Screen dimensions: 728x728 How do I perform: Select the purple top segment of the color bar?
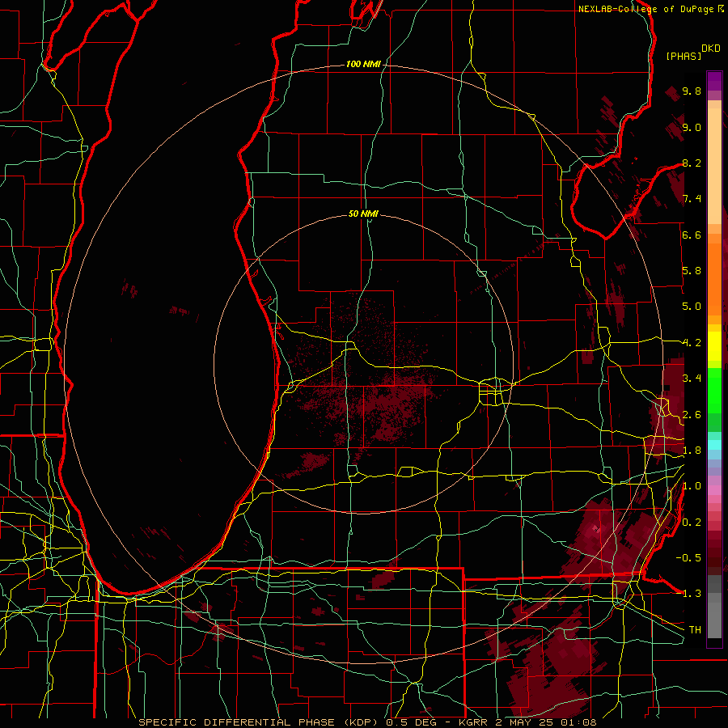coord(714,81)
